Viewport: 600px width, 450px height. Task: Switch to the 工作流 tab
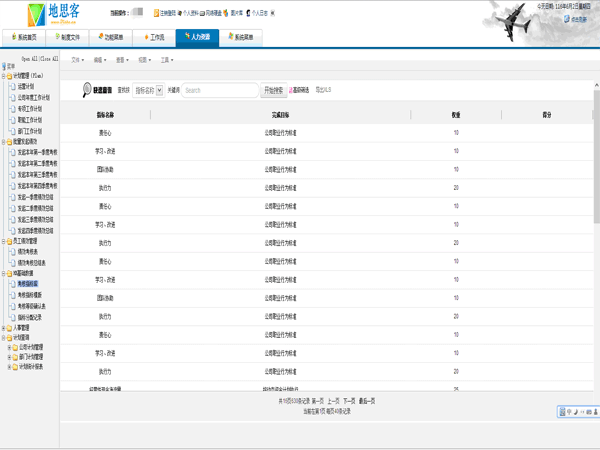tap(154, 38)
